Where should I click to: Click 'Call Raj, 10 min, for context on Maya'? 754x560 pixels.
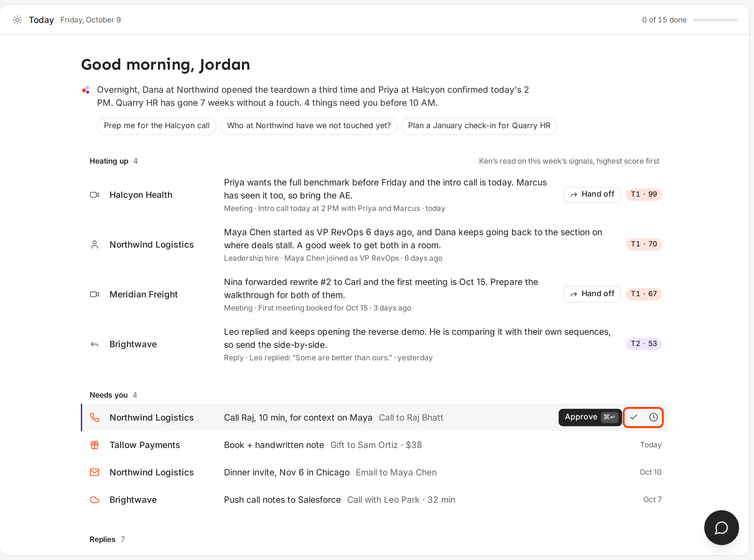[298, 418]
